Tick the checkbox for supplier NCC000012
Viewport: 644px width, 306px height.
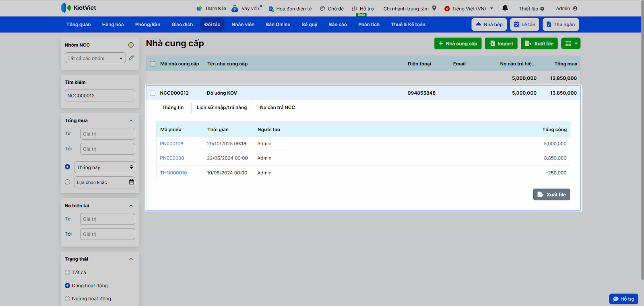[x=153, y=93]
